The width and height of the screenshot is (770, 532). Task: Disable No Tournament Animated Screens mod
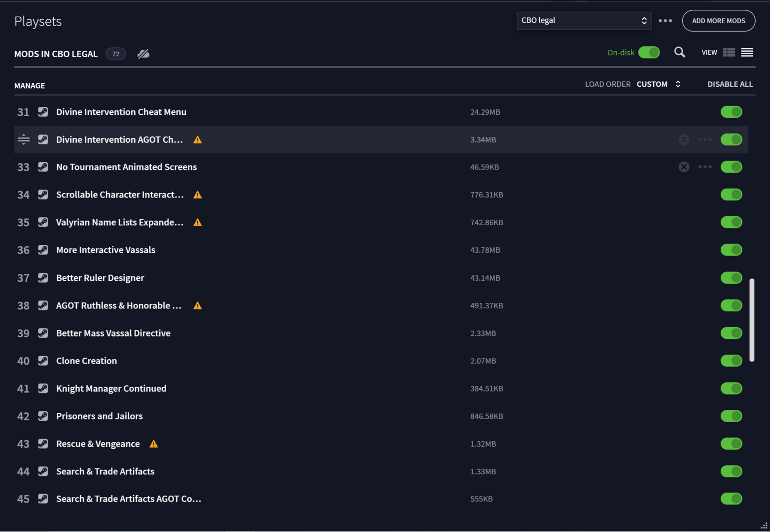click(x=731, y=167)
